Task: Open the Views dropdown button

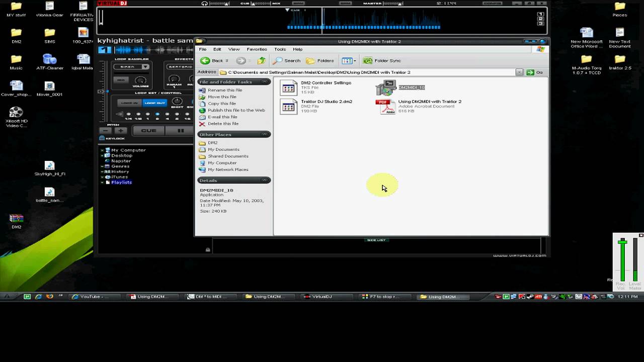Action: coord(349,61)
